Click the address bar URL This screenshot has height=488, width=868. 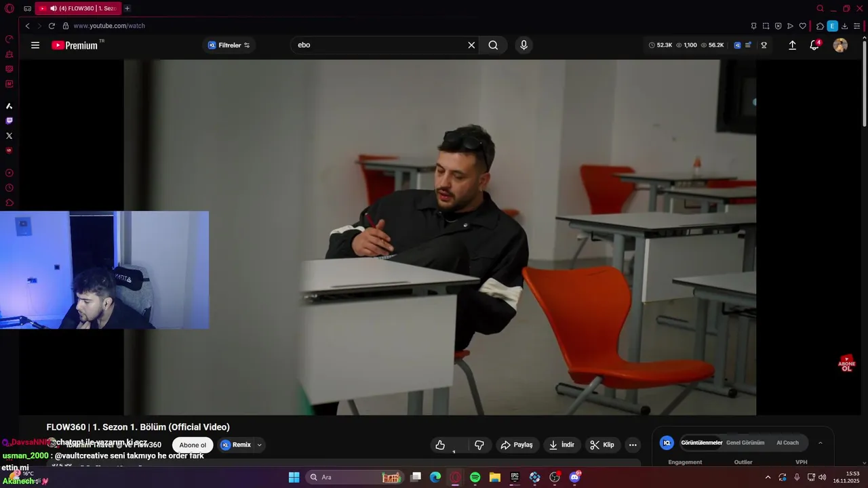click(109, 26)
